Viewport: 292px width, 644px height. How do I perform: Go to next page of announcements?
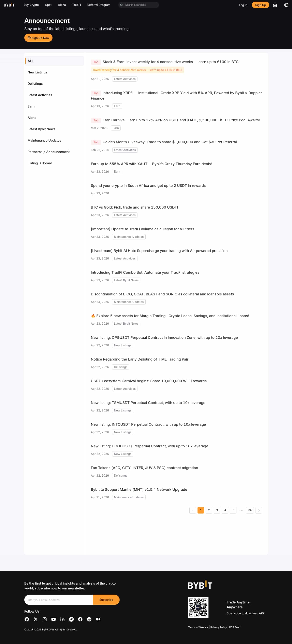point(259,510)
